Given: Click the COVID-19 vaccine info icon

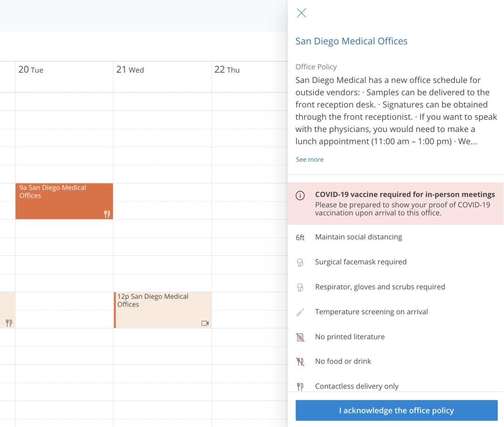Looking at the screenshot, I should pyautogui.click(x=300, y=196).
